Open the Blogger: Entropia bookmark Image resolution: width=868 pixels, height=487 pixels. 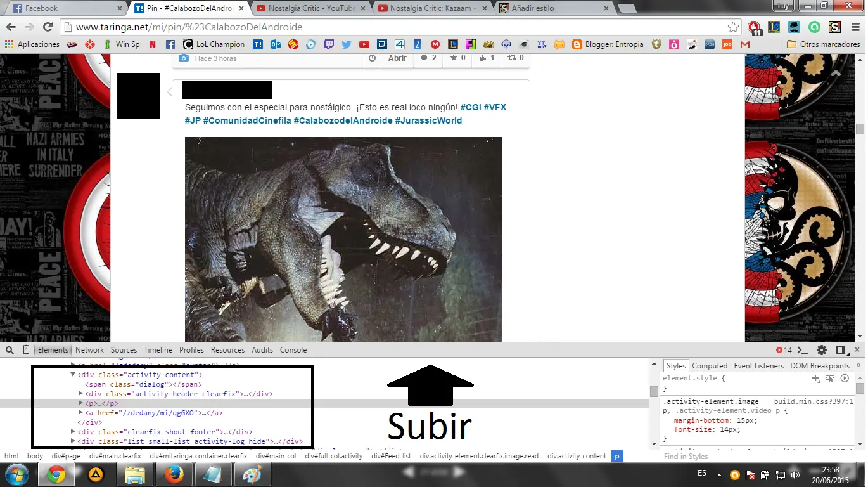coord(608,44)
